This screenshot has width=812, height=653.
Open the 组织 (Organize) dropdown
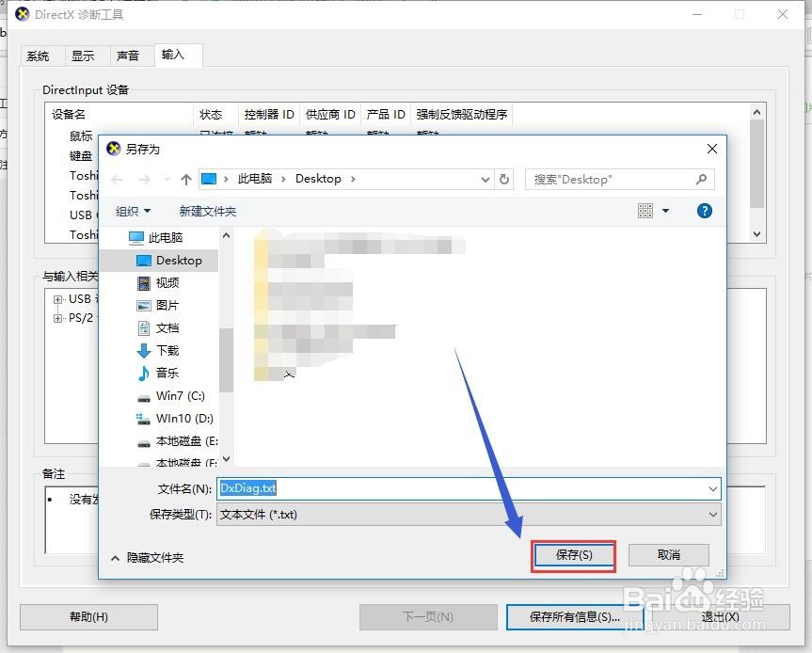pyautogui.click(x=133, y=211)
